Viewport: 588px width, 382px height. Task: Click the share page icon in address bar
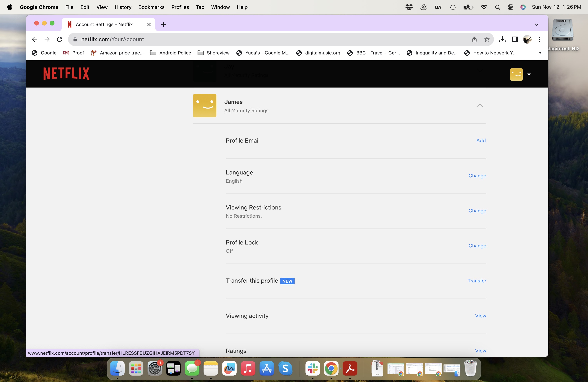[474, 39]
